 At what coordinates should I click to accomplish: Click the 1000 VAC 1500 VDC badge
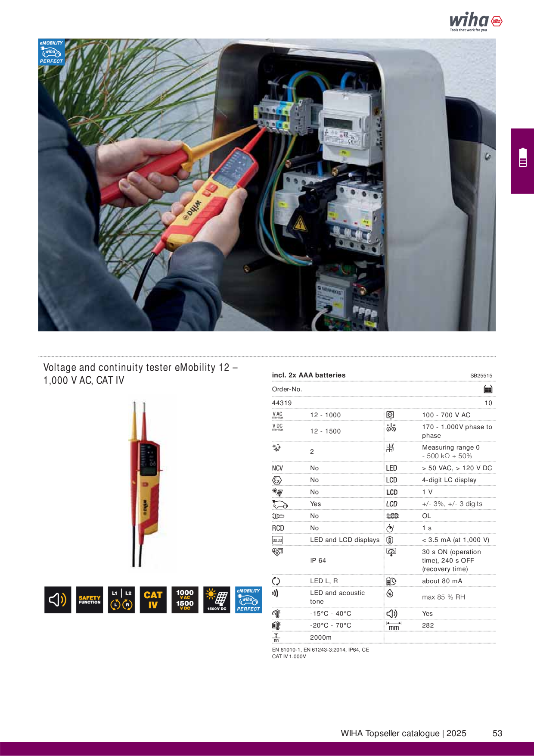point(185,600)
